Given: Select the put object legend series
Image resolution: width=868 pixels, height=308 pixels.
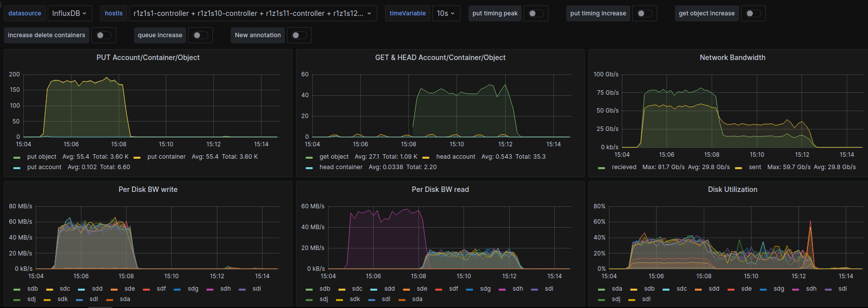Looking at the screenshot, I should [42, 157].
